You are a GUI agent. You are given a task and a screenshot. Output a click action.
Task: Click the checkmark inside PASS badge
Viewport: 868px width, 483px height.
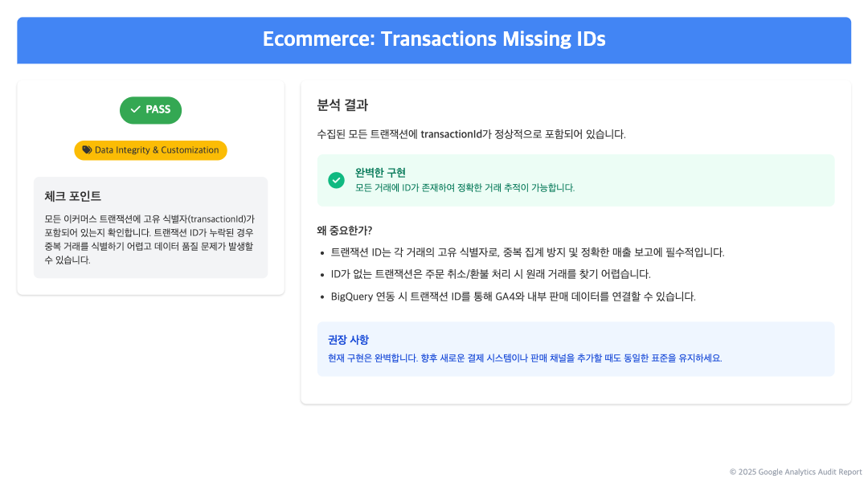[x=135, y=109]
